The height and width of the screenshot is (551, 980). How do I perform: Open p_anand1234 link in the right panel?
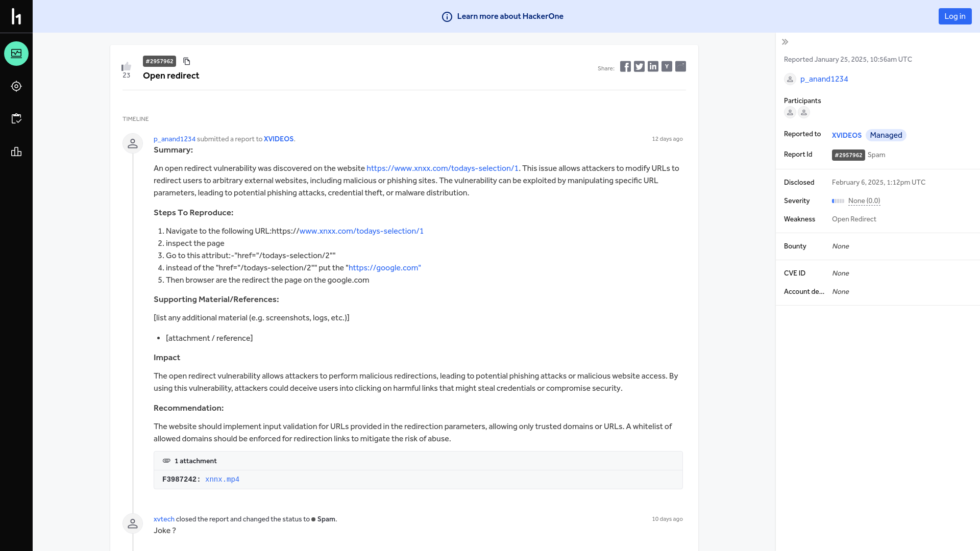tap(824, 79)
